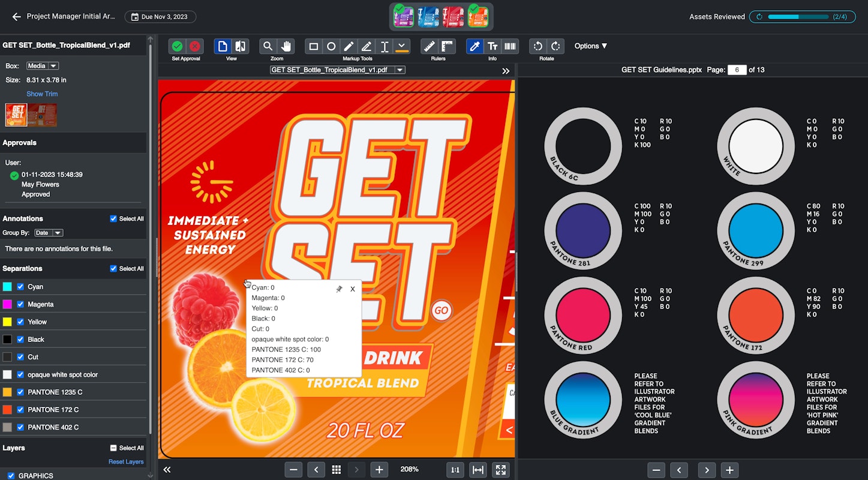Viewport: 868px width, 480px height.
Task: Zoom in the main document viewer
Action: [379, 470]
